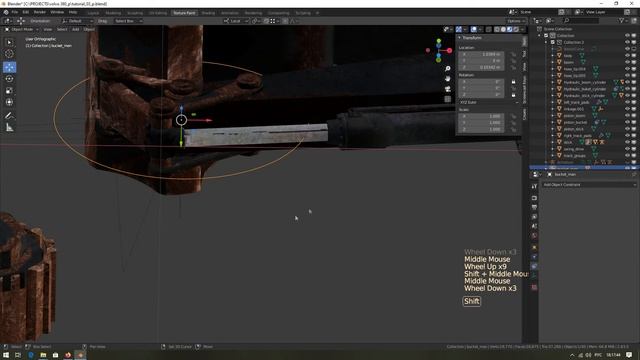640x360 pixels.
Task: Open the XYZ Euler rotation mode dropdown
Action: click(489, 102)
